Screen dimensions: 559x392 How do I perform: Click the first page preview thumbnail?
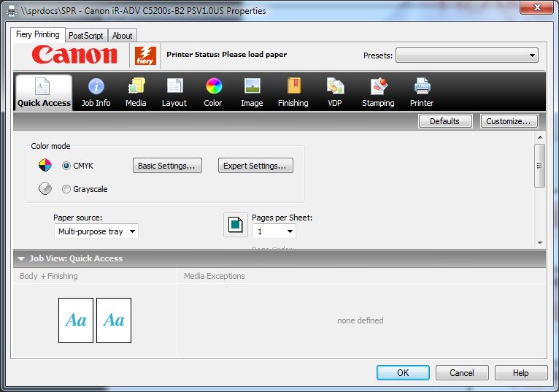(x=76, y=320)
